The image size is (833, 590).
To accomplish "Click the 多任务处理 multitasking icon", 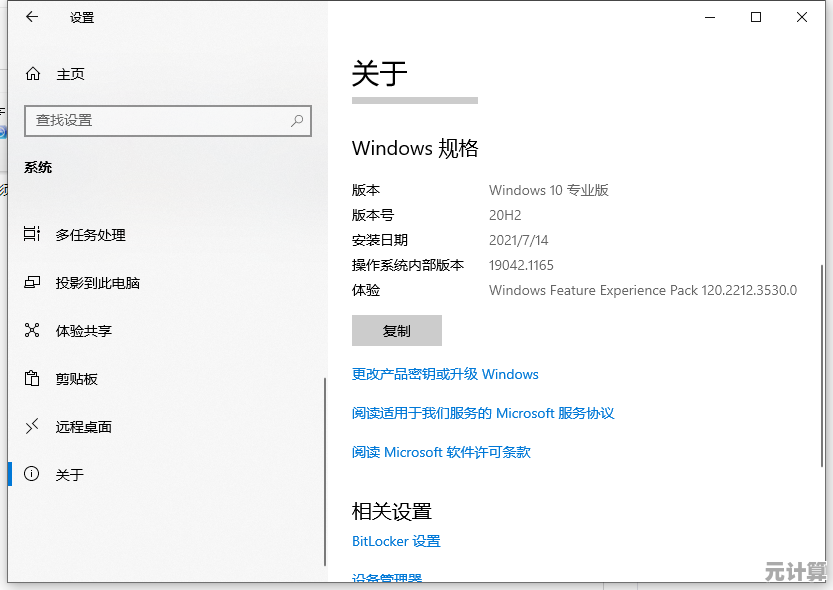I will click(x=32, y=235).
